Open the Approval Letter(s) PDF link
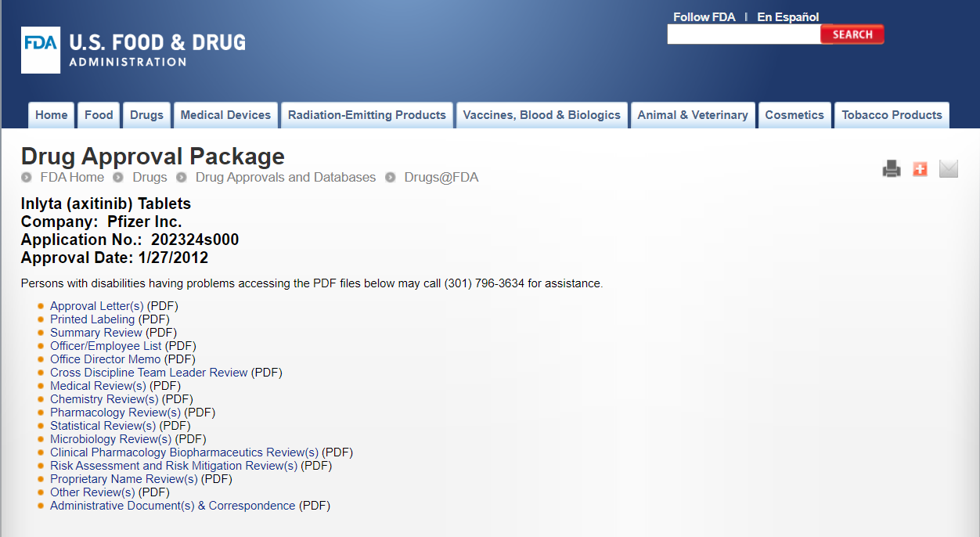This screenshot has height=537, width=980. point(96,306)
